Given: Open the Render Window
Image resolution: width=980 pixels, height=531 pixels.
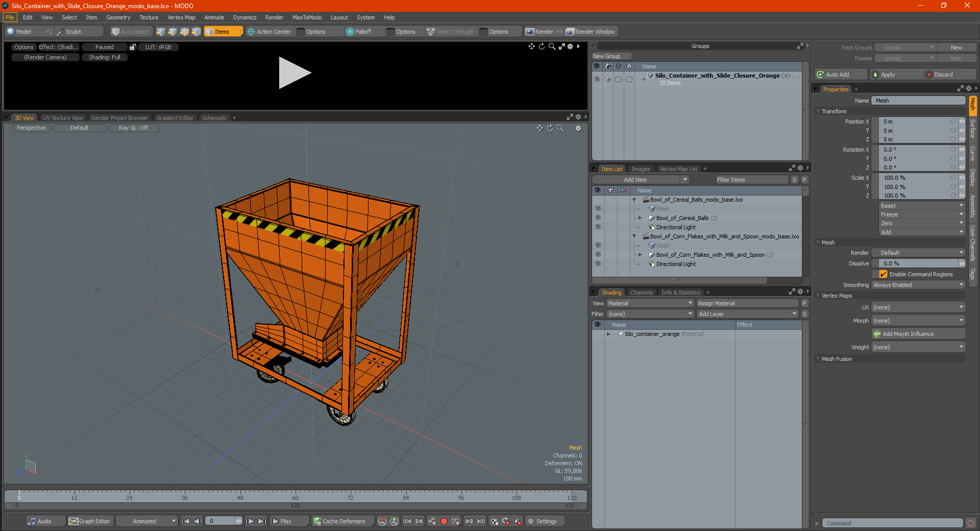Looking at the screenshot, I should (x=591, y=32).
